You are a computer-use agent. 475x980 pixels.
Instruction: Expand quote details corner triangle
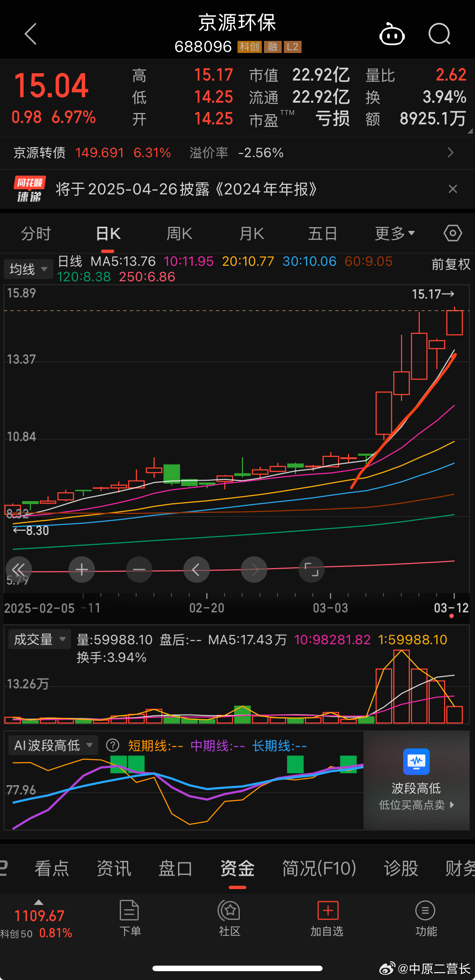coord(470,131)
